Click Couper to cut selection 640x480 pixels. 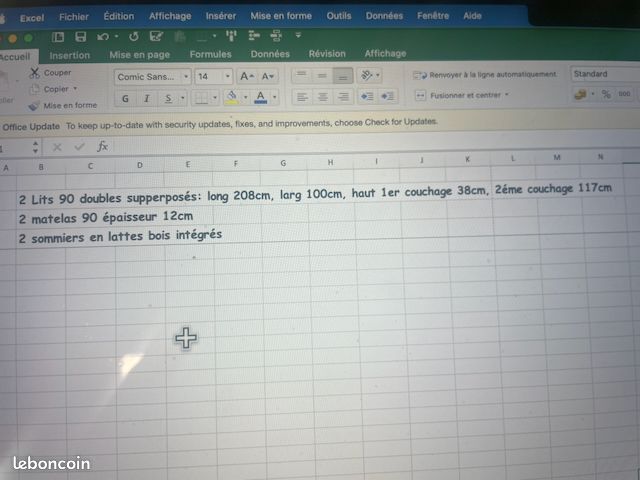[51, 73]
